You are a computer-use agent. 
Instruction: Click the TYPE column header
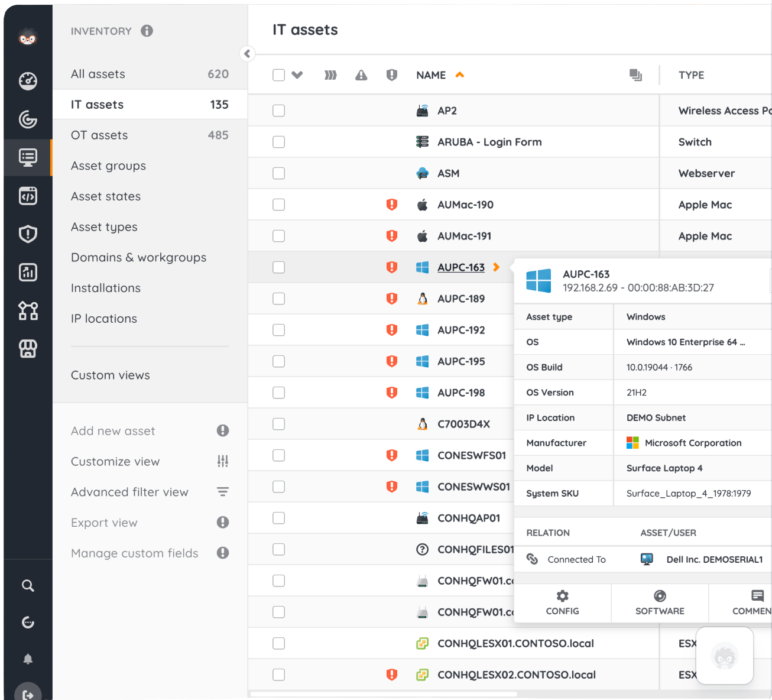tap(691, 75)
